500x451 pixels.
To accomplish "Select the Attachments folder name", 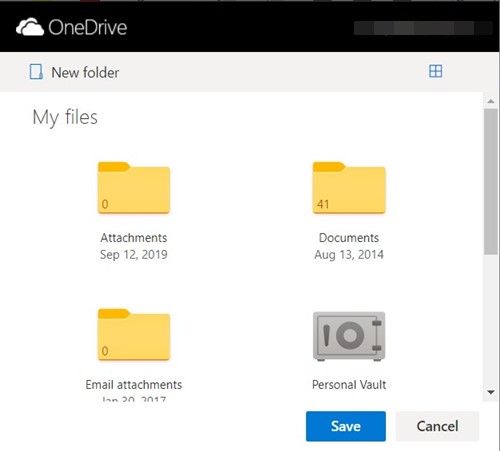I will pyautogui.click(x=134, y=238).
